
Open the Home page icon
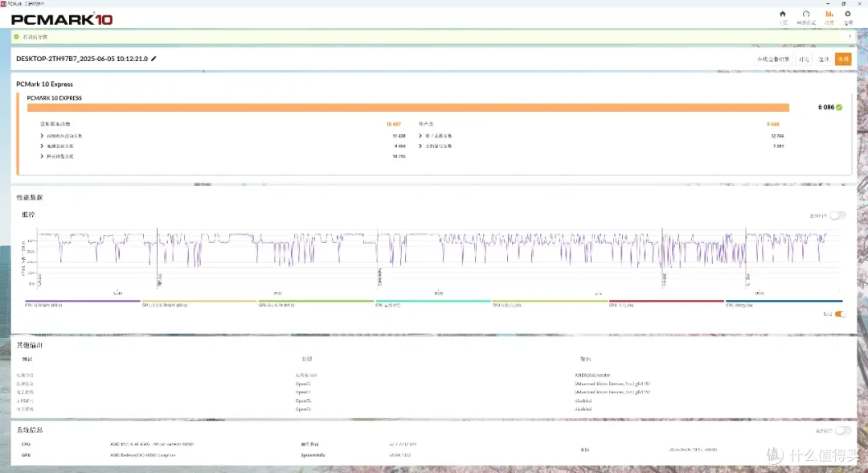coord(783,14)
